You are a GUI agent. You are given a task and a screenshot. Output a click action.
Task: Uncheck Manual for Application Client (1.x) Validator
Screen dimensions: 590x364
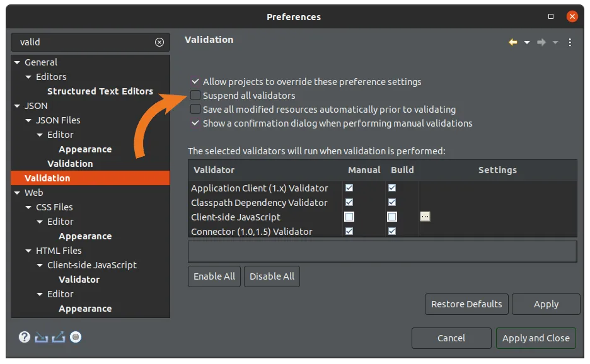click(x=349, y=188)
